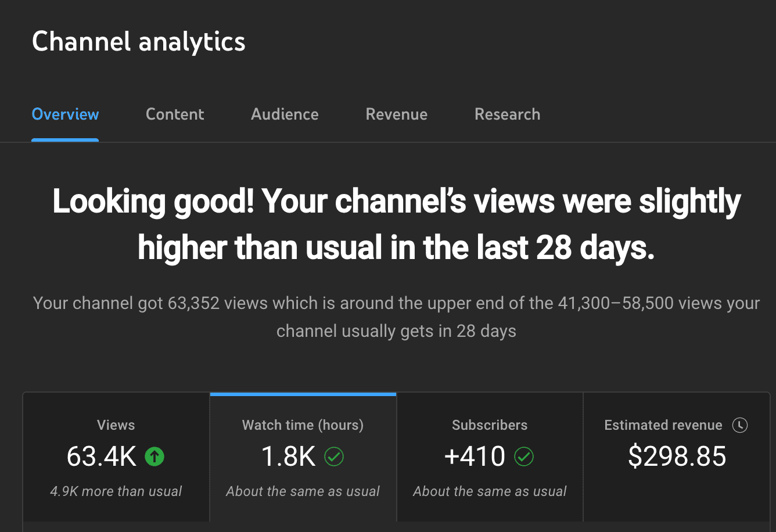Open the Audience tab
776x532 pixels.
284,114
